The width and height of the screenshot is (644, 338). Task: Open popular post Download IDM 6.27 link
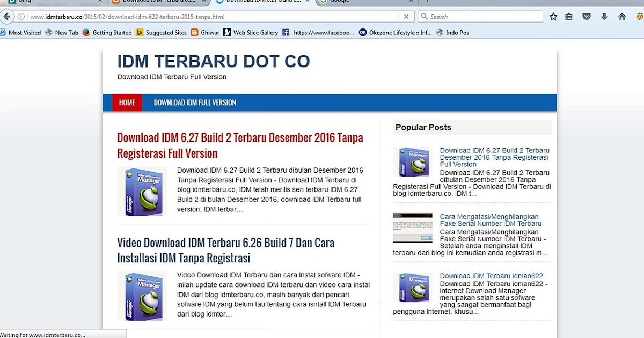tap(494, 157)
